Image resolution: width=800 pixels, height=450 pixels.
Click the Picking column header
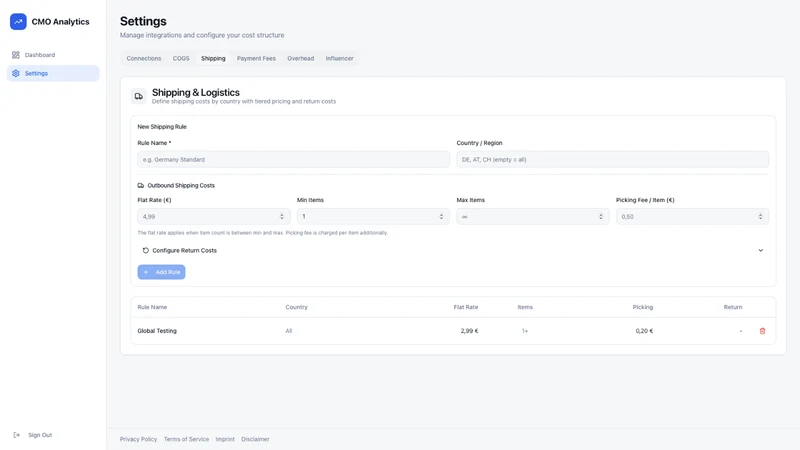643,307
